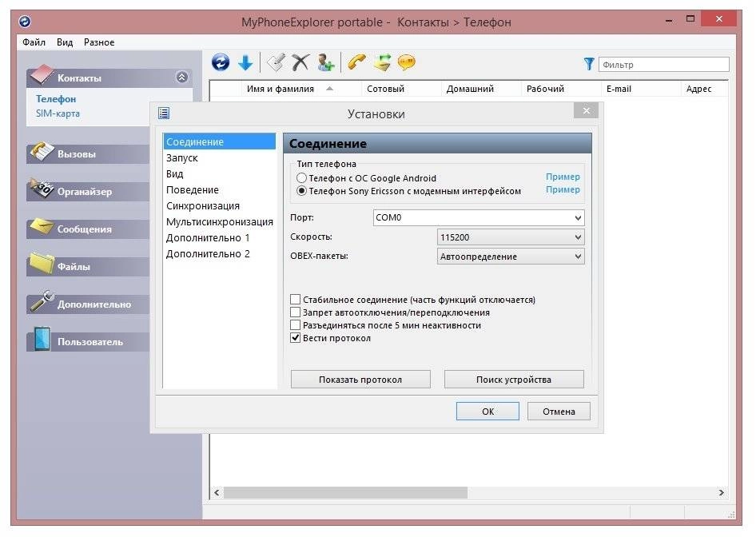Select Соединение settings category

click(x=220, y=141)
